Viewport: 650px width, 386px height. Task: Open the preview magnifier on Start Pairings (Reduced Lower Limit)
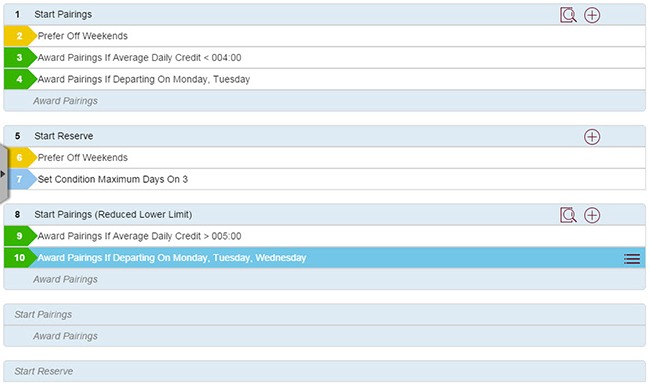point(568,215)
